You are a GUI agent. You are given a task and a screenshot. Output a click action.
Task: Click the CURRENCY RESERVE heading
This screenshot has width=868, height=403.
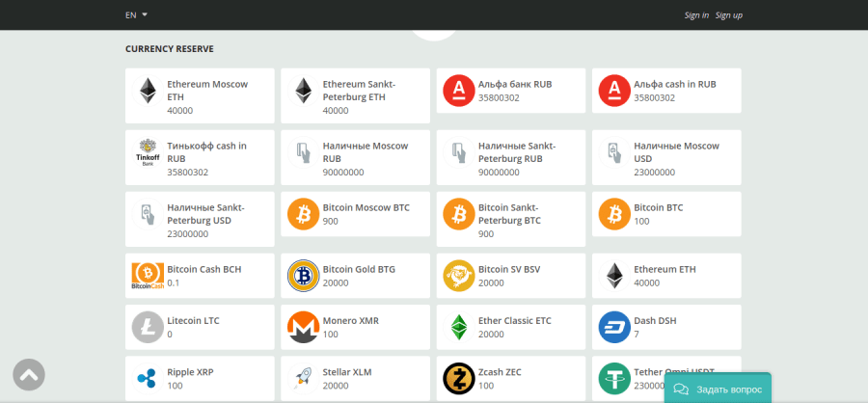(x=170, y=49)
